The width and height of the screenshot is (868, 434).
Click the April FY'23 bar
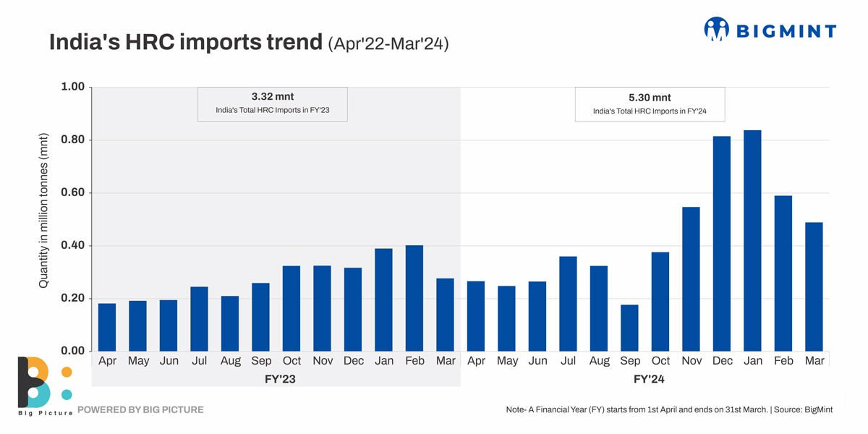(107, 327)
